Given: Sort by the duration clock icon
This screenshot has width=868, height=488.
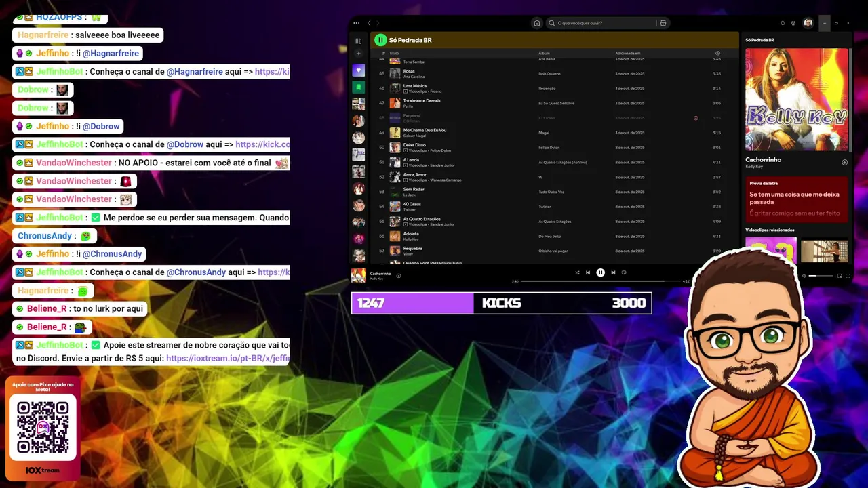Looking at the screenshot, I should point(717,53).
